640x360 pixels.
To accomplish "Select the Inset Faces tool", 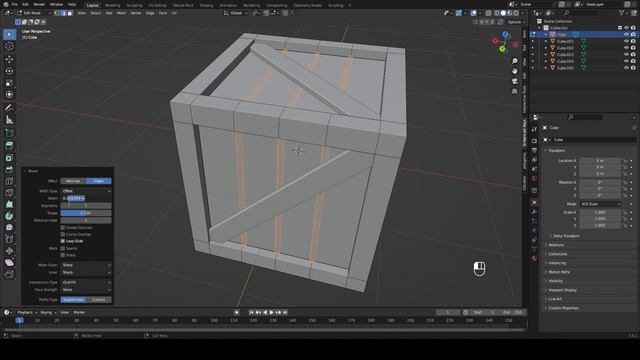I will (9, 158).
